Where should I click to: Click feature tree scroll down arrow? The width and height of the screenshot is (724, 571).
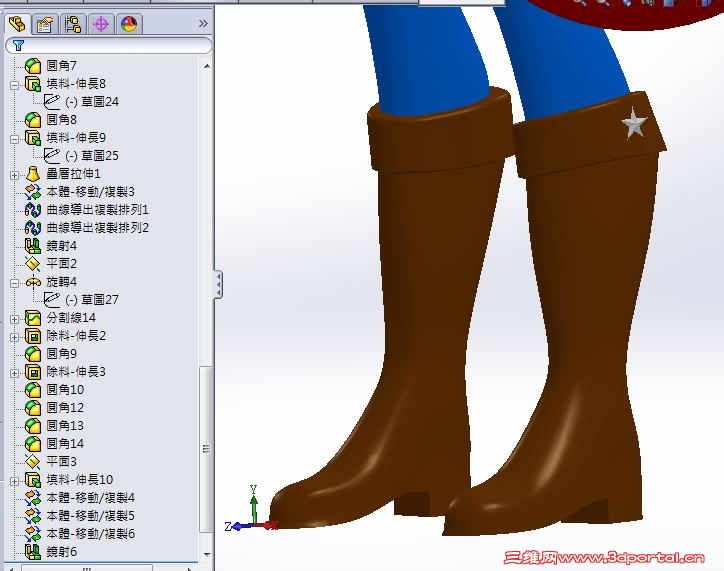pos(207,554)
